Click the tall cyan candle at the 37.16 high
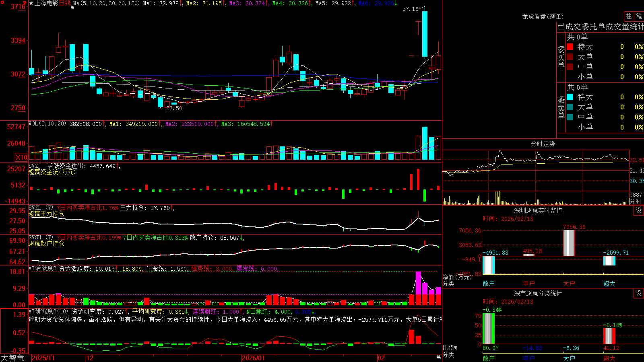 tap(425, 34)
